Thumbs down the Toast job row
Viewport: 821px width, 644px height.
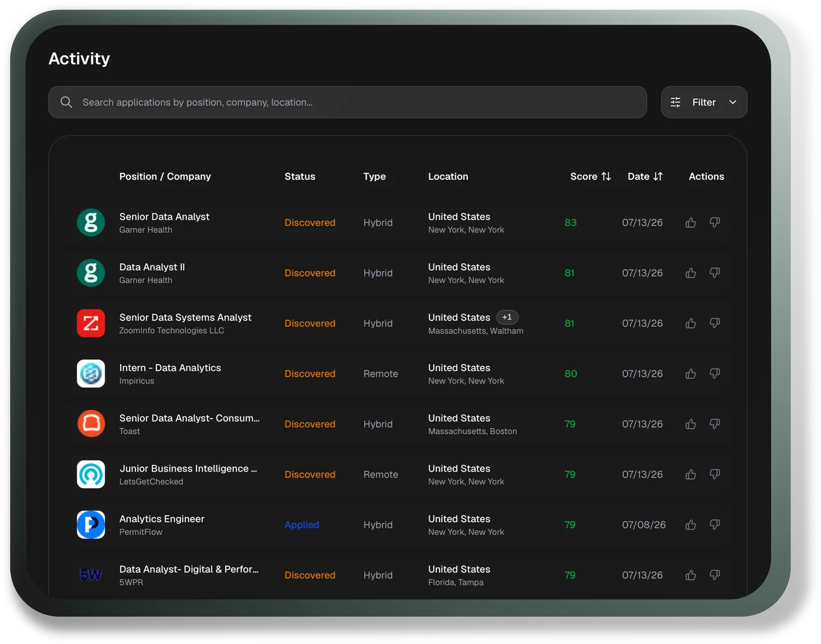point(715,424)
